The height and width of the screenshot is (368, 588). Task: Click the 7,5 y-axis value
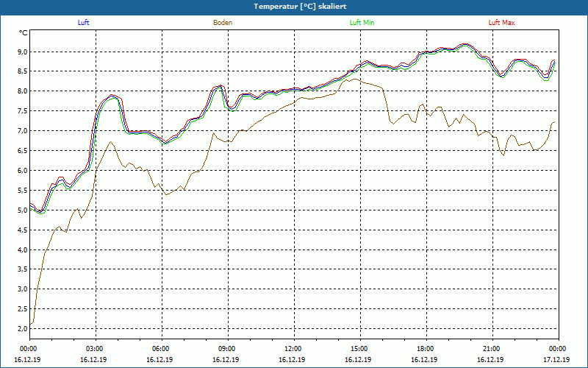tap(23, 111)
